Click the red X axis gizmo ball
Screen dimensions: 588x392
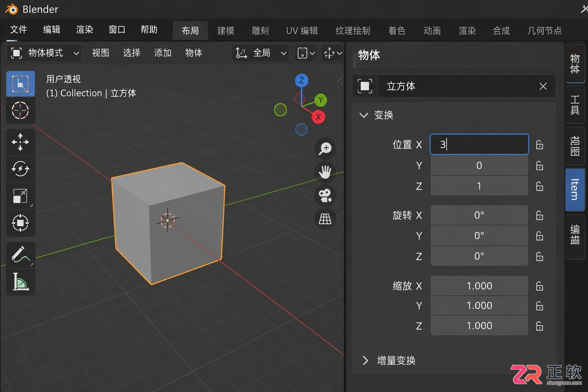pos(318,117)
